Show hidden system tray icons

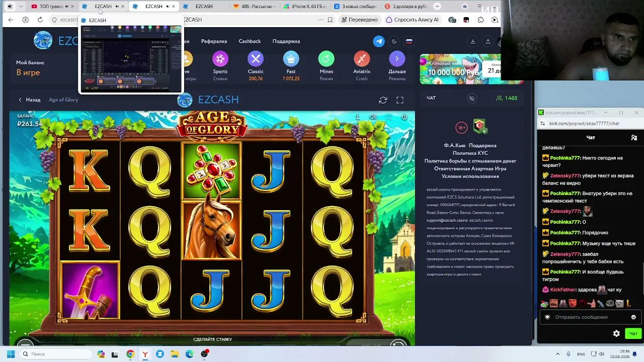(x=557, y=354)
